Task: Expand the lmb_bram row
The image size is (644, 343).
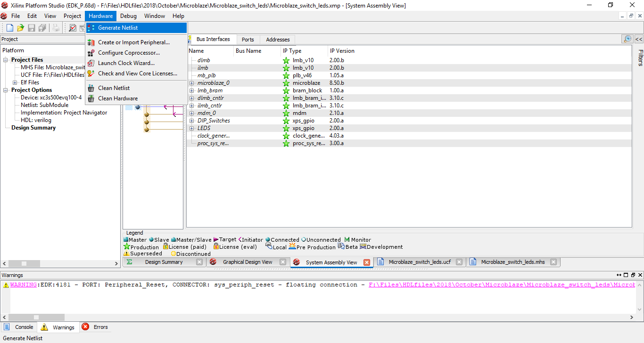Action: [192, 90]
